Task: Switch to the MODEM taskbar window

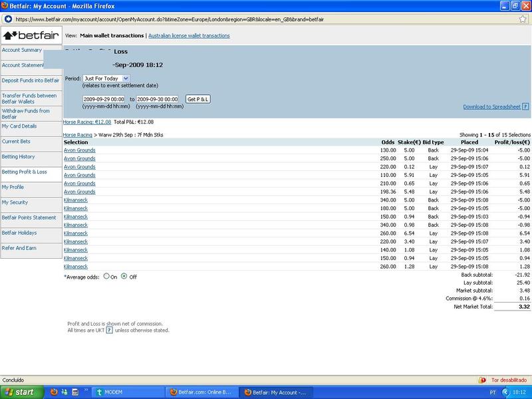Action: pos(128,392)
